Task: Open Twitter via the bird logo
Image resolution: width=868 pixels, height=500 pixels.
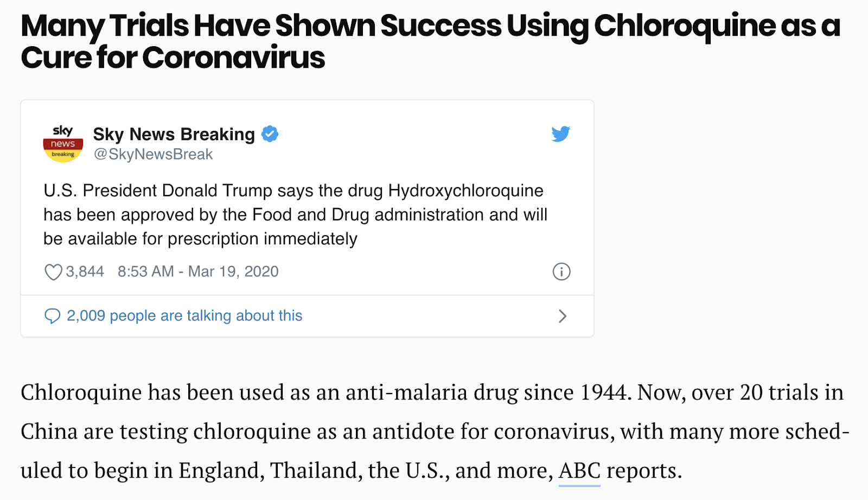Action: click(x=561, y=134)
